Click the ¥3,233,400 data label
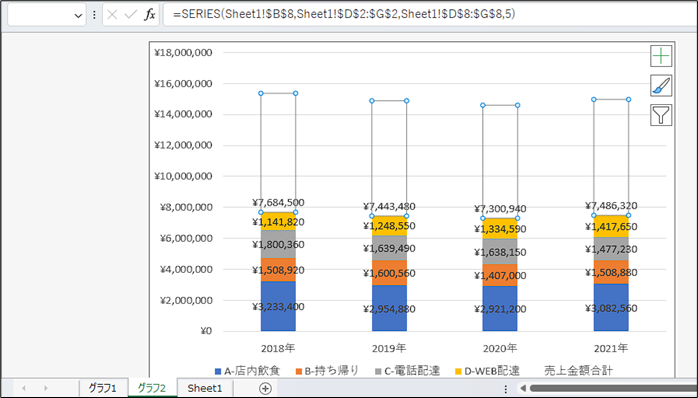The width and height of the screenshot is (698, 398). [278, 307]
